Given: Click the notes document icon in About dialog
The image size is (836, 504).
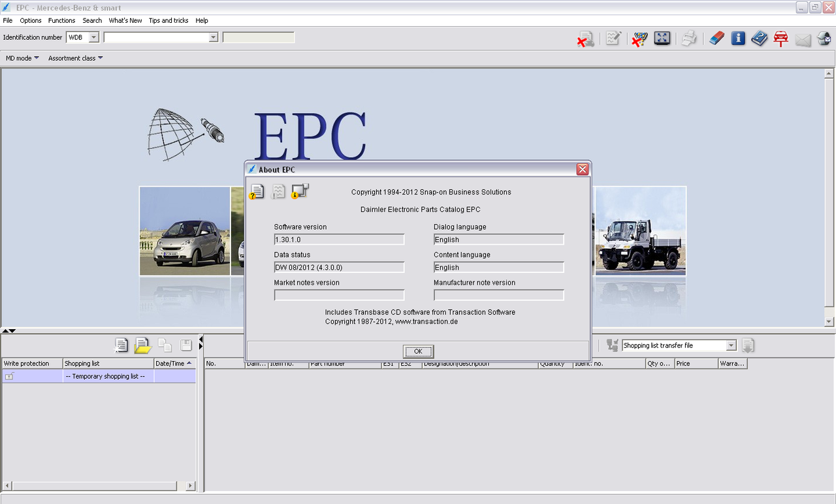Looking at the screenshot, I should click(279, 191).
